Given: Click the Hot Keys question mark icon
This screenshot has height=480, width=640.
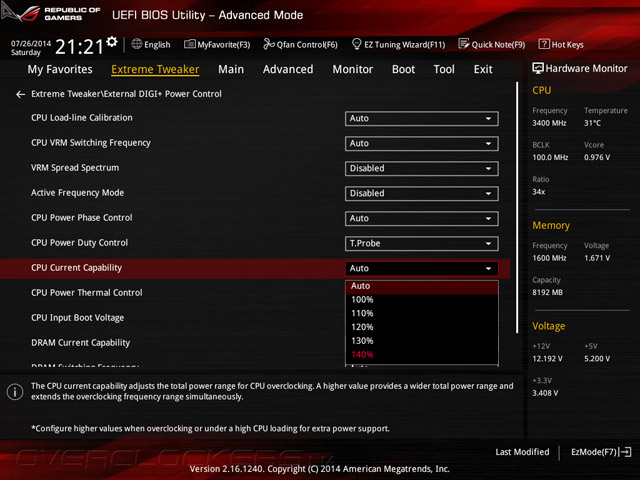Looking at the screenshot, I should point(544,44).
